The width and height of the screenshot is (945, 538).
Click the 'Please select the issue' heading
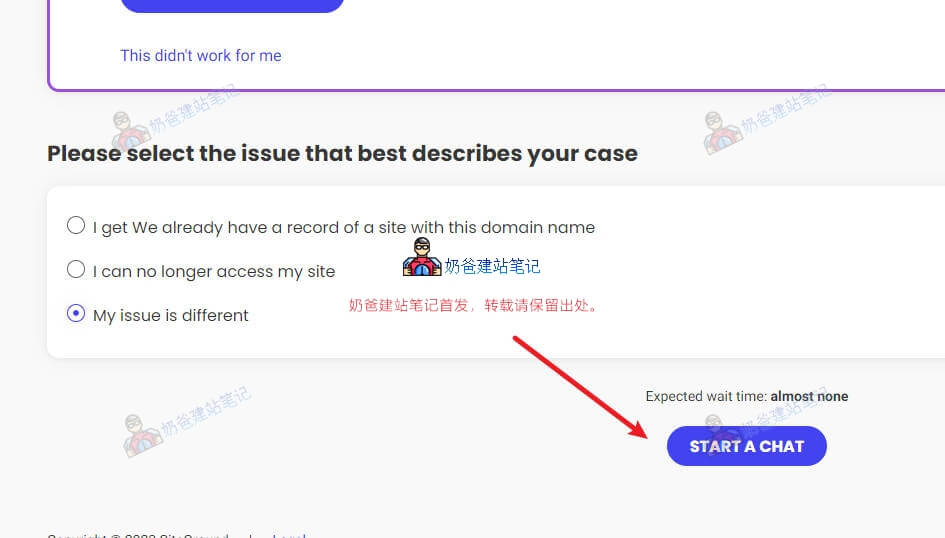(342, 154)
